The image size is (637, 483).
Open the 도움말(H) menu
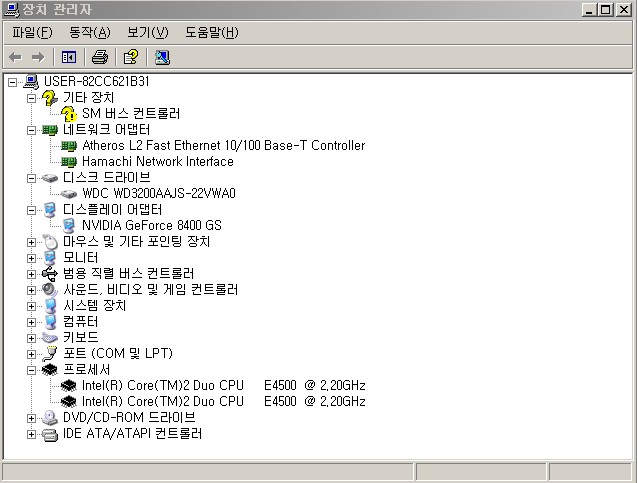coord(212,32)
